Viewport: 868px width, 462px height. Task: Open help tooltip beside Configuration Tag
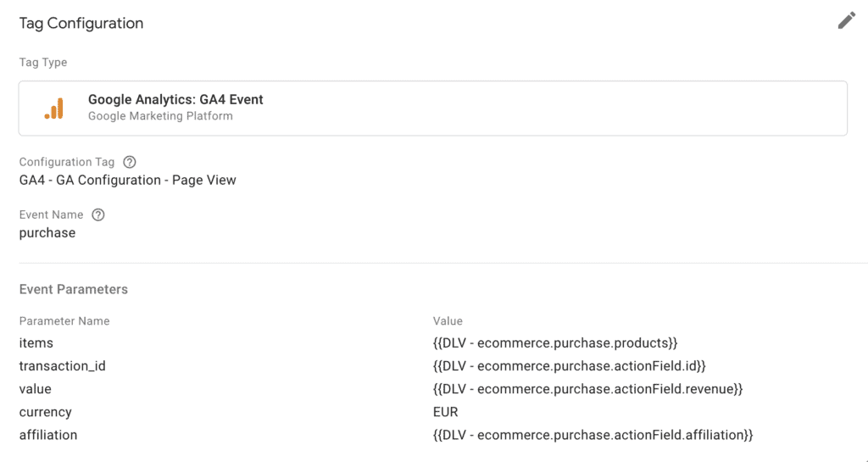(x=130, y=162)
